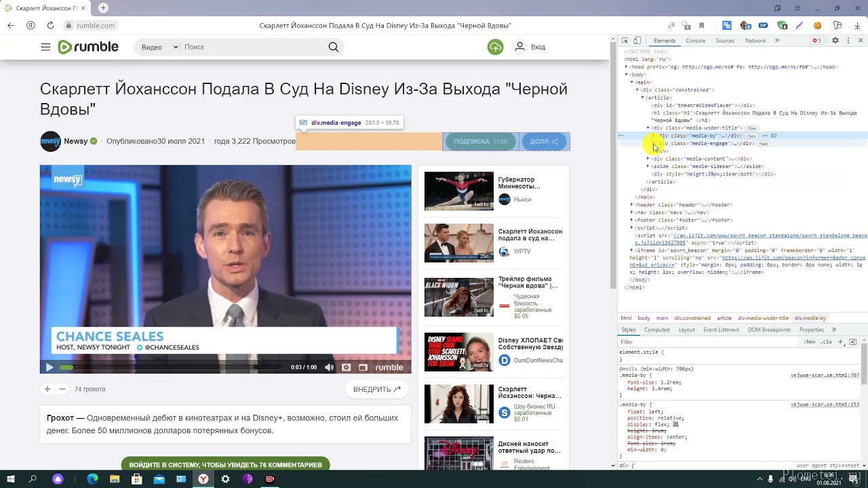Click the ВНЕДРИТЬ embed button

tap(377, 389)
